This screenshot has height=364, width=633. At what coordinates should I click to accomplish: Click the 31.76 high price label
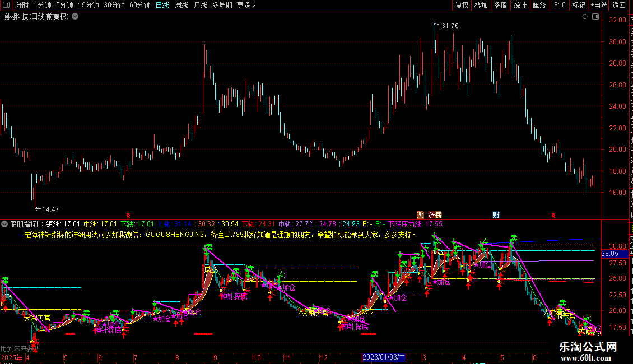pyautogui.click(x=450, y=26)
